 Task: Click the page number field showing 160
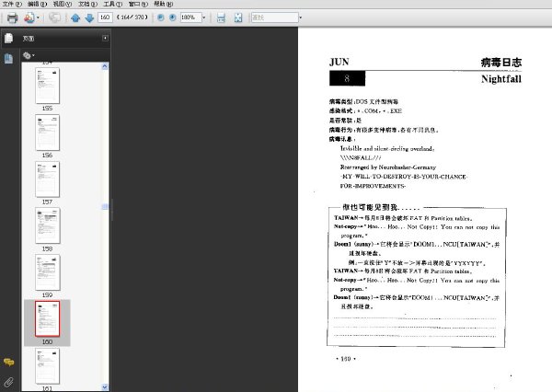pyautogui.click(x=105, y=17)
